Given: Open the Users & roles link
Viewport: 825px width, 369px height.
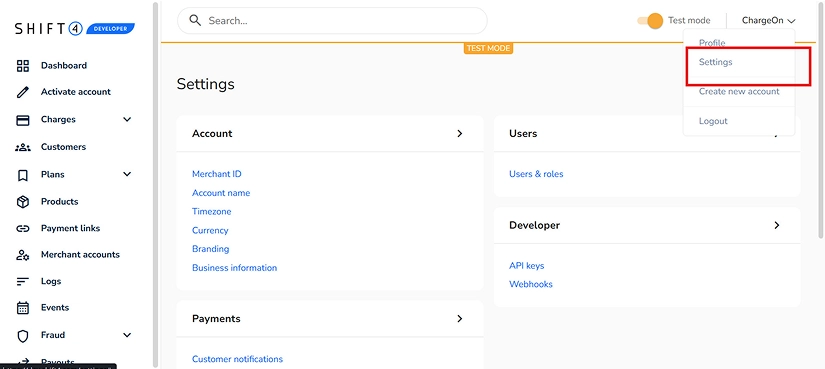Looking at the screenshot, I should point(536,174).
